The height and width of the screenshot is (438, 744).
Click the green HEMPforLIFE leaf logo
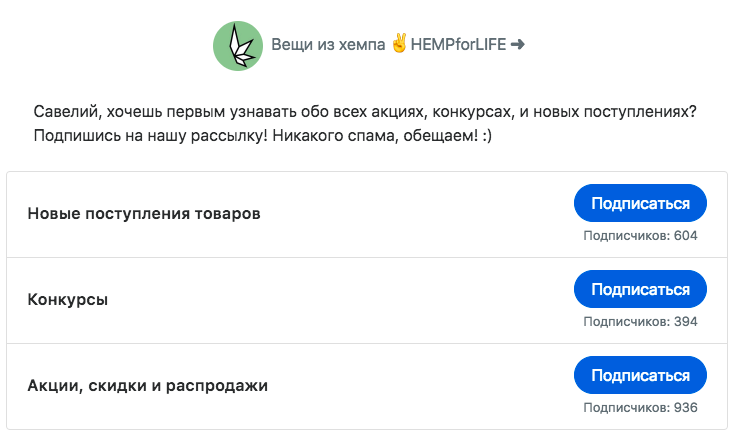(238, 46)
